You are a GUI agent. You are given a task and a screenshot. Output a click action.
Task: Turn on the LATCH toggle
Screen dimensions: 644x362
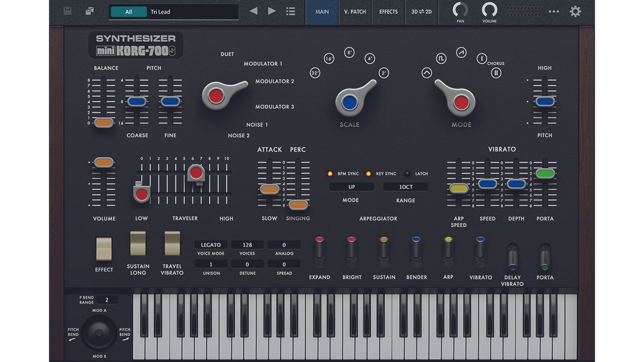tap(408, 174)
